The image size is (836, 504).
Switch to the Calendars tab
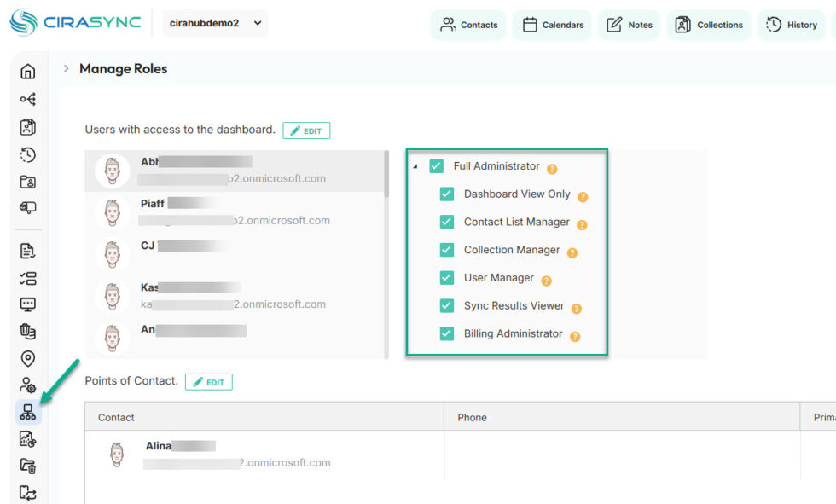(552, 25)
